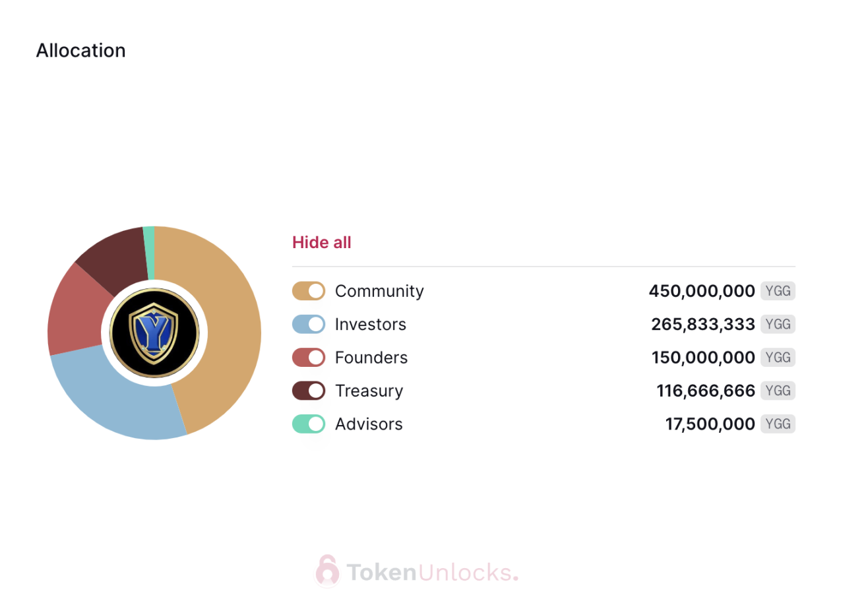Click the 116,666,666 Treasury amount

[x=706, y=391]
